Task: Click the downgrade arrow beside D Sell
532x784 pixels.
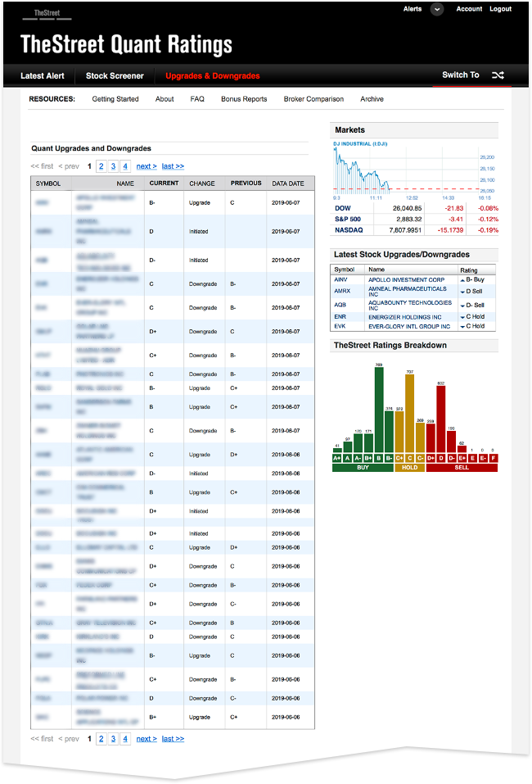Action: point(462,292)
